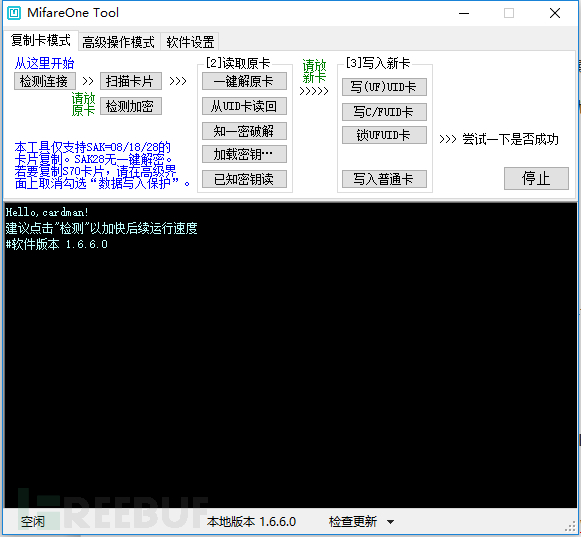Click the 知一密破解 button
This screenshot has height=537, width=581.
point(244,131)
